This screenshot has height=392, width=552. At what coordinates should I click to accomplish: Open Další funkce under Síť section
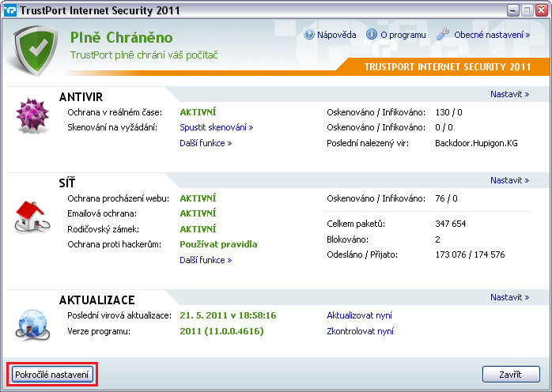[x=206, y=260]
